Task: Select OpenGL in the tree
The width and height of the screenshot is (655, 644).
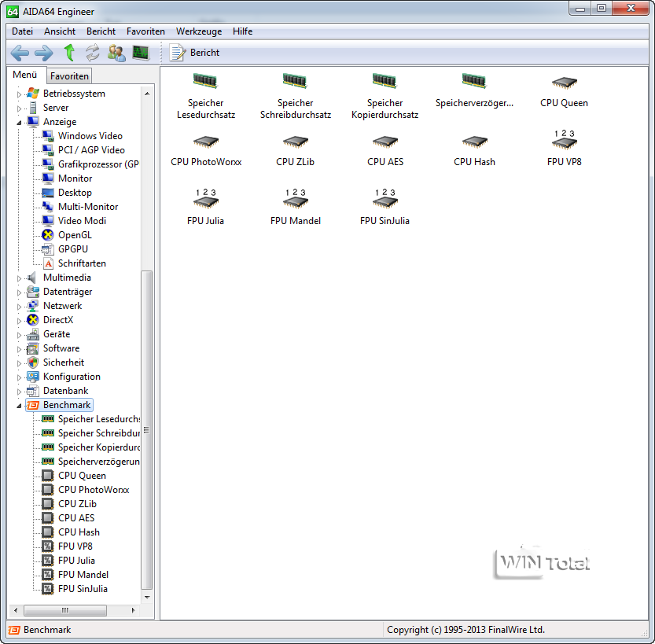Action: pyautogui.click(x=75, y=235)
